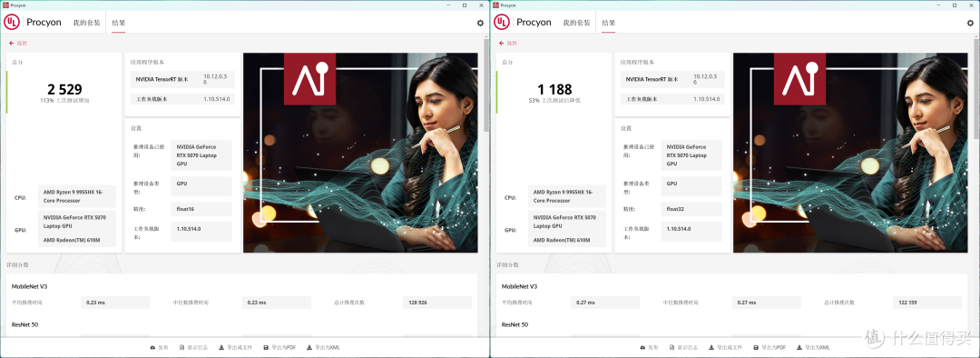Screen dimensions: 980x358
Task: Click the '53% 上次测试后降低' text
Action: (x=555, y=100)
